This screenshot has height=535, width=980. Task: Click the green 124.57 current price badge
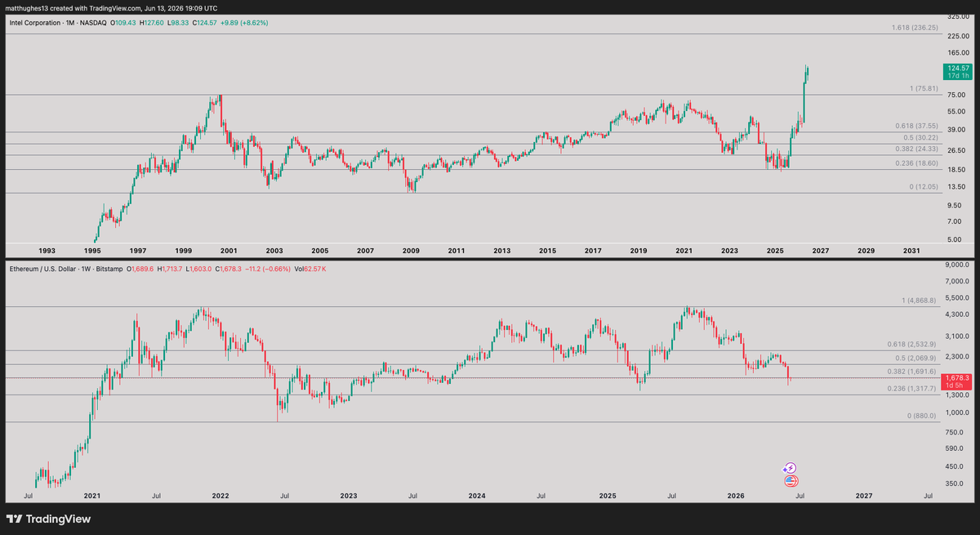point(957,71)
